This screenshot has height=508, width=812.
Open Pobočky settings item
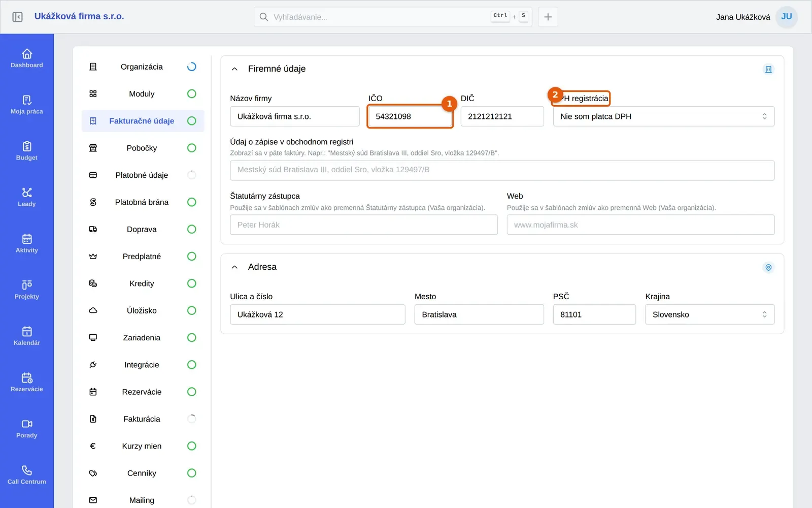coord(143,148)
